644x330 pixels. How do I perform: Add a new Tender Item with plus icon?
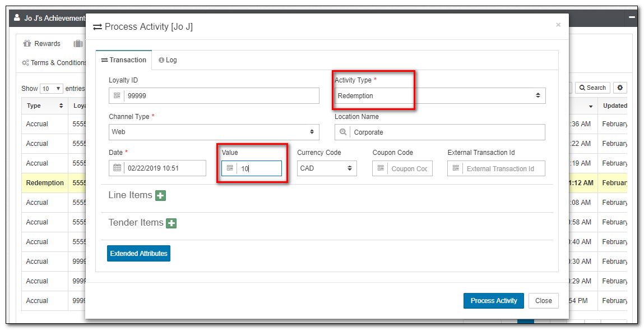pos(172,223)
